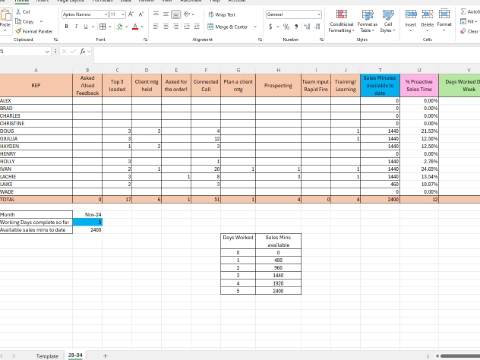Switch to the Template sheet tab
480x360 pixels.
[x=47, y=356]
